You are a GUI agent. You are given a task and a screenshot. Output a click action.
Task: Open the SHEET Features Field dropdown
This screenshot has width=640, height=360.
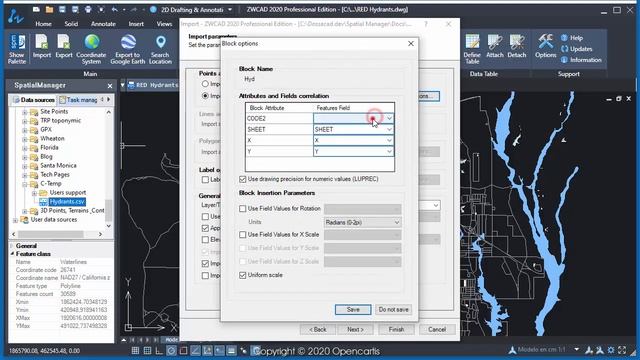(353, 129)
